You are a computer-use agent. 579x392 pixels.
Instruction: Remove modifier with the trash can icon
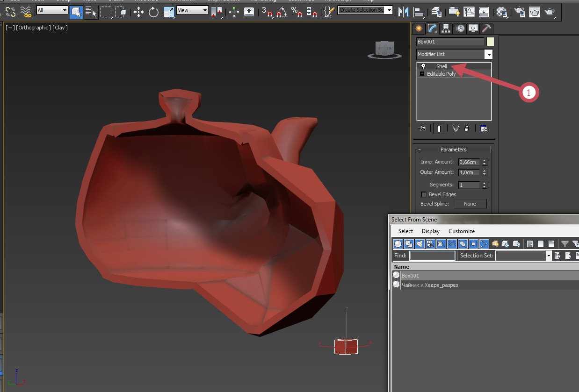pos(467,128)
